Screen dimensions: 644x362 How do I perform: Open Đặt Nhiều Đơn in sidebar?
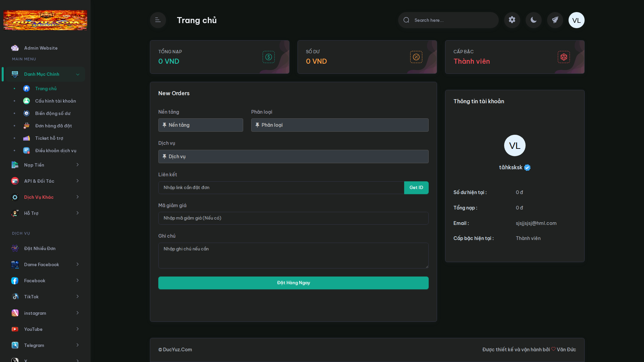pos(45,248)
